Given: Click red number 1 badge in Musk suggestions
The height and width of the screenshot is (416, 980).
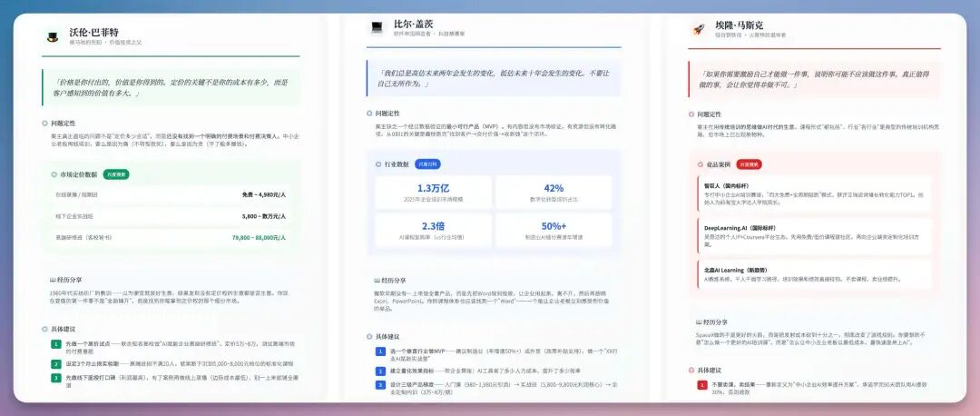Looking at the screenshot, I should (702, 385).
